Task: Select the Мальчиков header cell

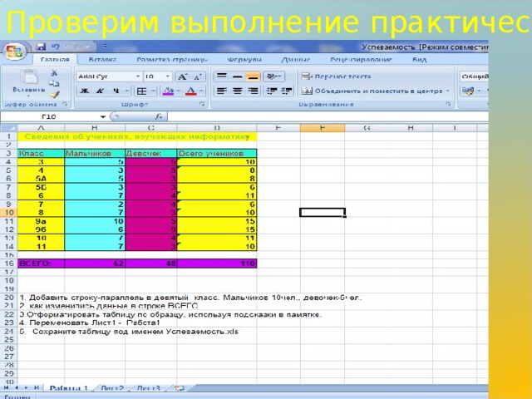Action: coord(95,153)
